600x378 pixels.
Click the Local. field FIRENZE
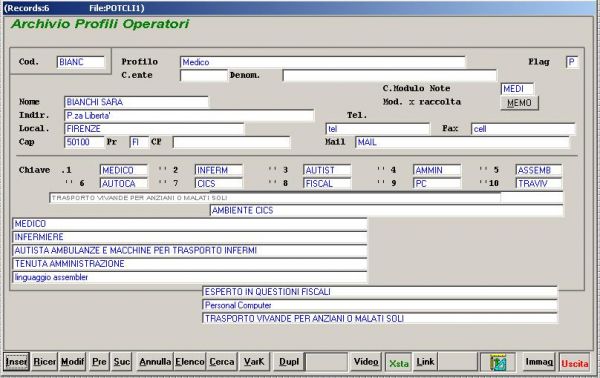(154, 129)
